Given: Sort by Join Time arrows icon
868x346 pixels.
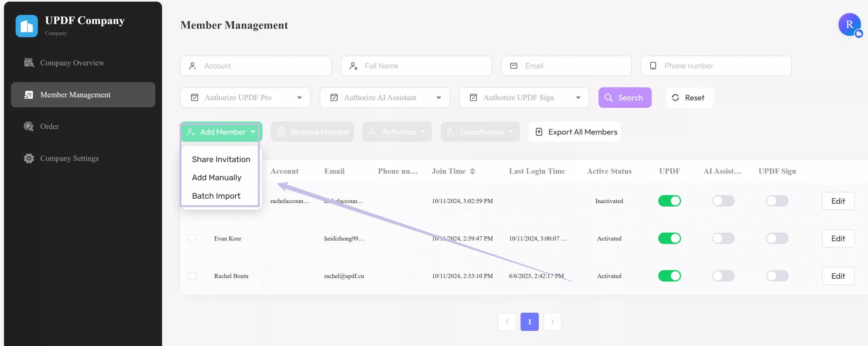Looking at the screenshot, I should tap(472, 171).
